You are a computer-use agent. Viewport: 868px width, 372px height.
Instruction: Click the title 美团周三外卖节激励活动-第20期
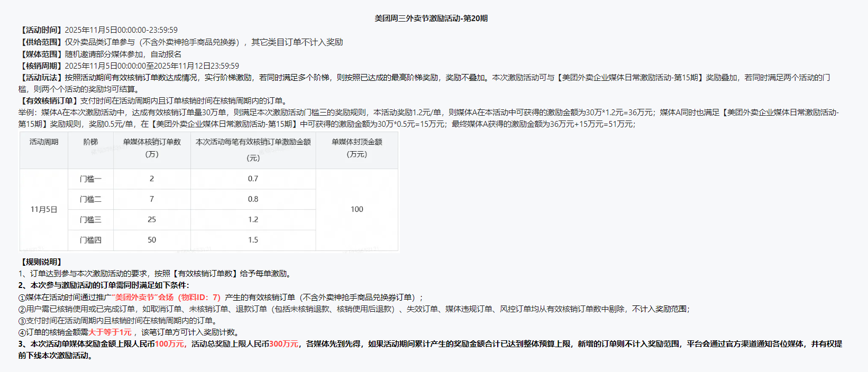point(431,18)
